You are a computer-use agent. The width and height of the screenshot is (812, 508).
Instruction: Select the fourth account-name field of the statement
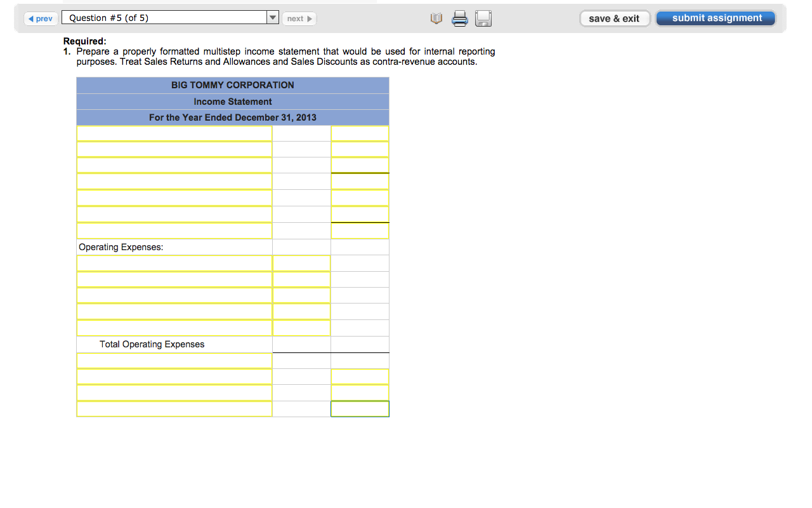coord(174,182)
